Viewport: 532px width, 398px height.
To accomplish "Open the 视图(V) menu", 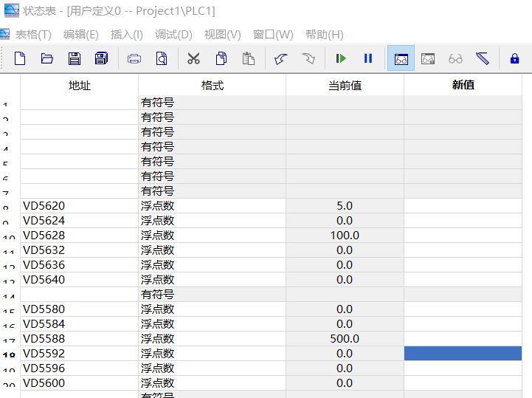I will (x=223, y=34).
